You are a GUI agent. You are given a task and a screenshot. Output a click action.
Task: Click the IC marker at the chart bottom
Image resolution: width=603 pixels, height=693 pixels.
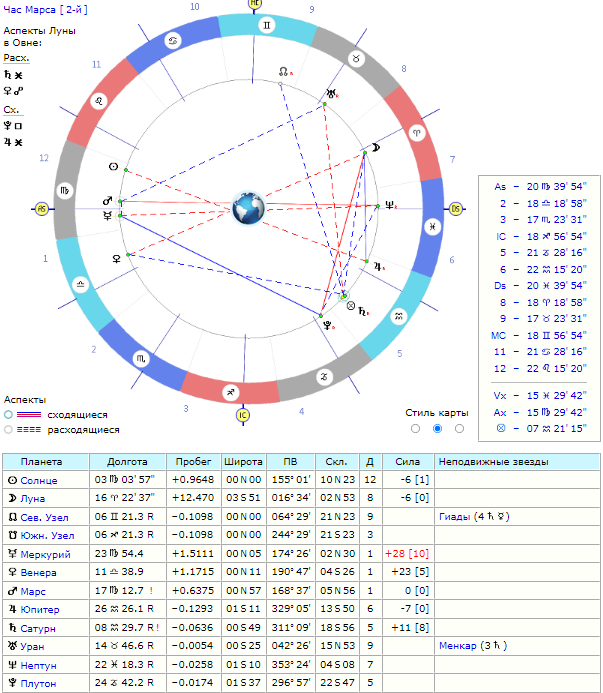pyautogui.click(x=243, y=415)
